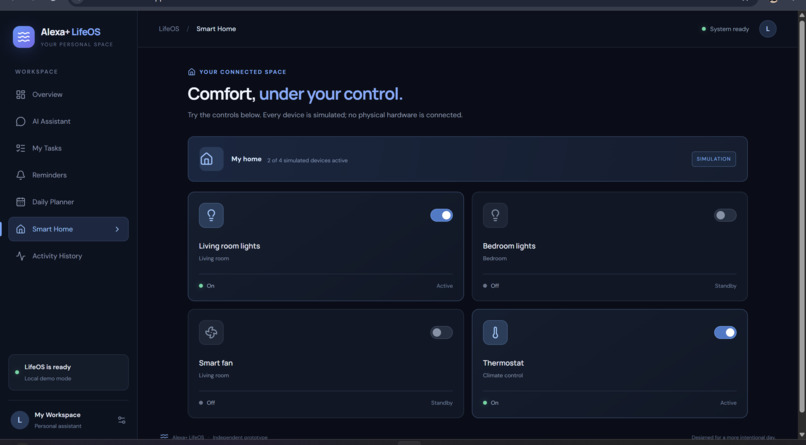Turn on the Bedroom lights switch
This screenshot has height=445, width=806.
(725, 215)
